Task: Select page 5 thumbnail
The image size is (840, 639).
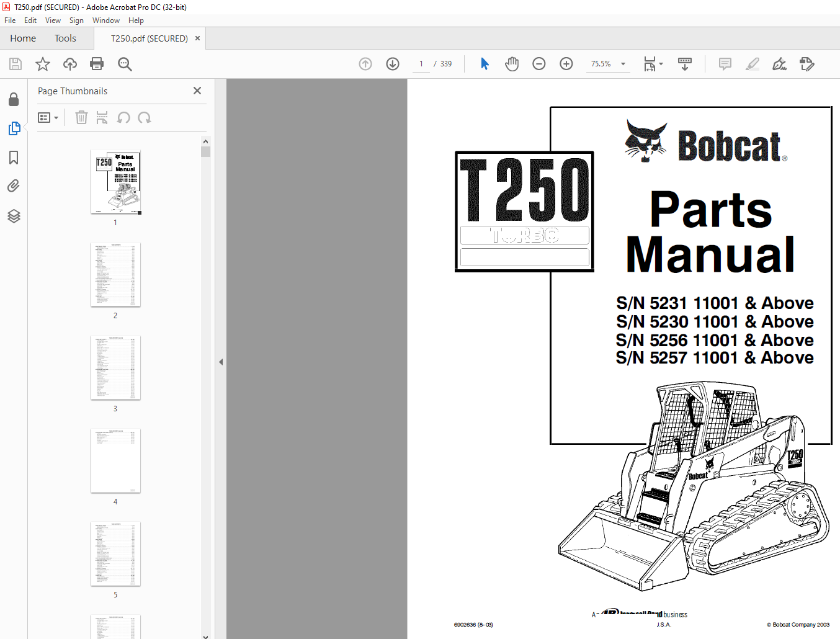Action: [115, 554]
